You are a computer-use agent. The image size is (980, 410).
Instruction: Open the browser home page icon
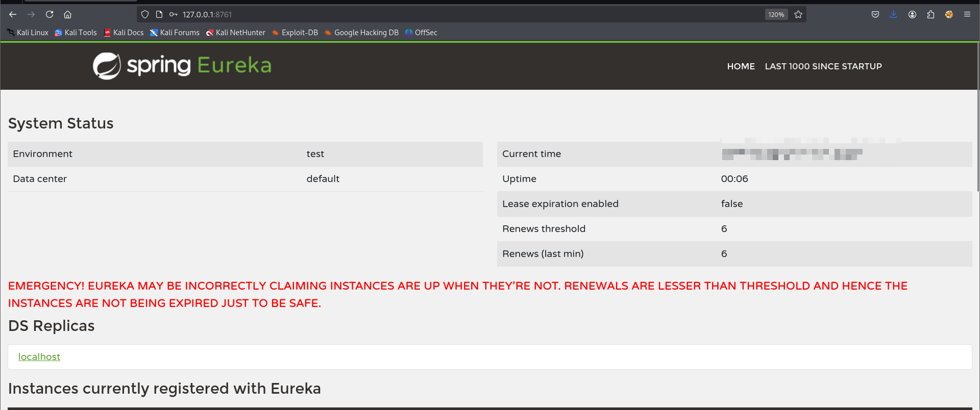(x=68, y=14)
